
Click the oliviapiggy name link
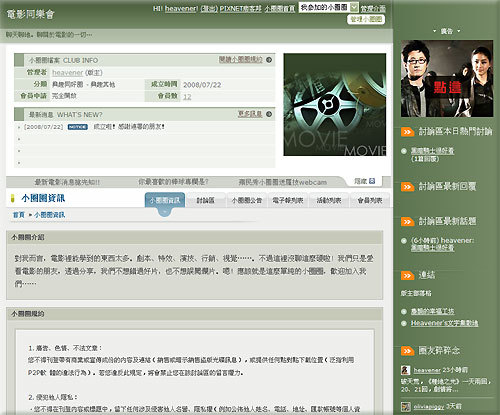tap(429, 407)
